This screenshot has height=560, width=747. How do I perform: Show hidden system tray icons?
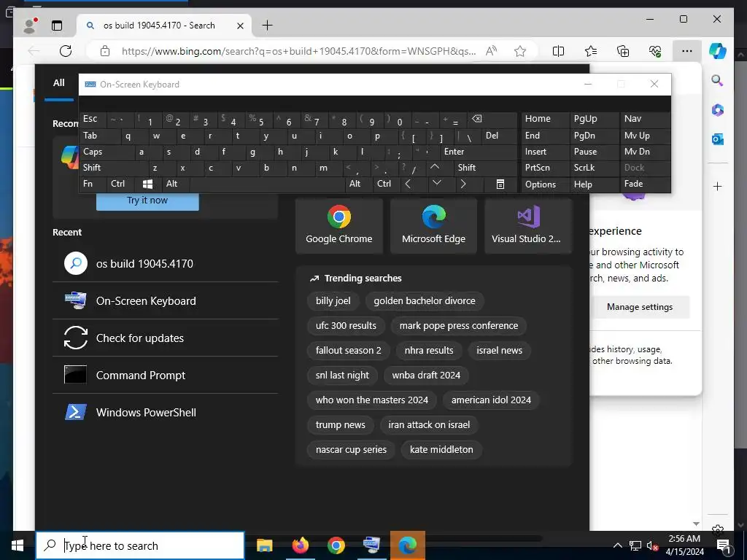click(x=617, y=545)
